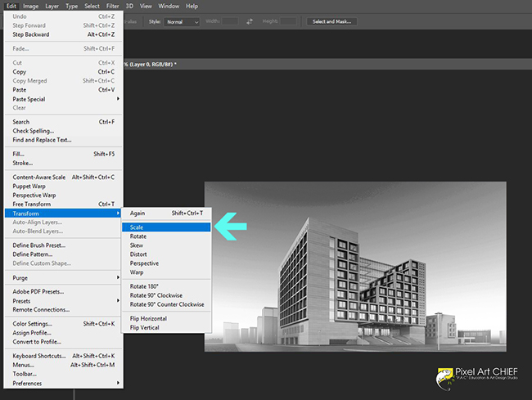Open the Image menu

pyautogui.click(x=30, y=6)
